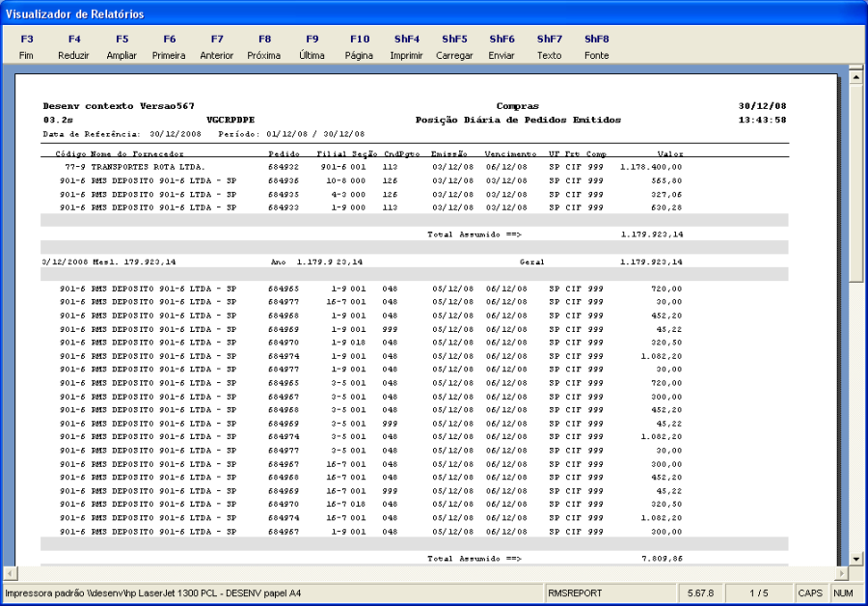Click pedido 684970 with filial 1-9
The height and width of the screenshot is (606, 868).
point(284,343)
